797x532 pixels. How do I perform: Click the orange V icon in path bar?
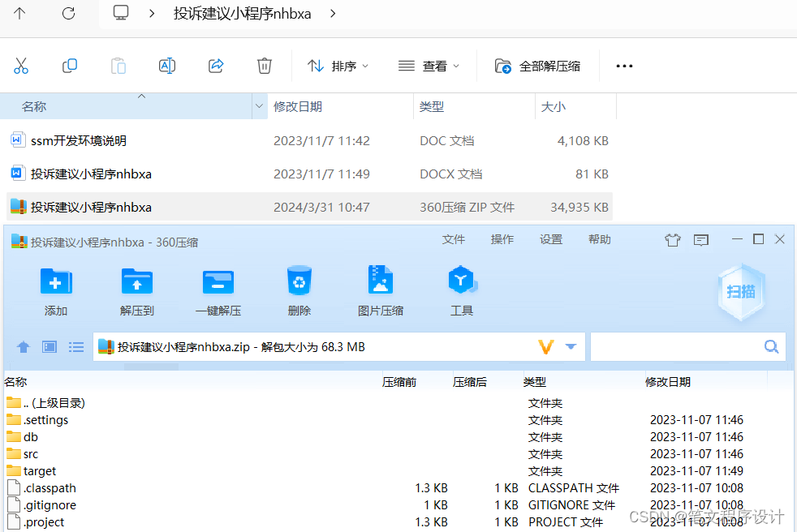(x=546, y=347)
